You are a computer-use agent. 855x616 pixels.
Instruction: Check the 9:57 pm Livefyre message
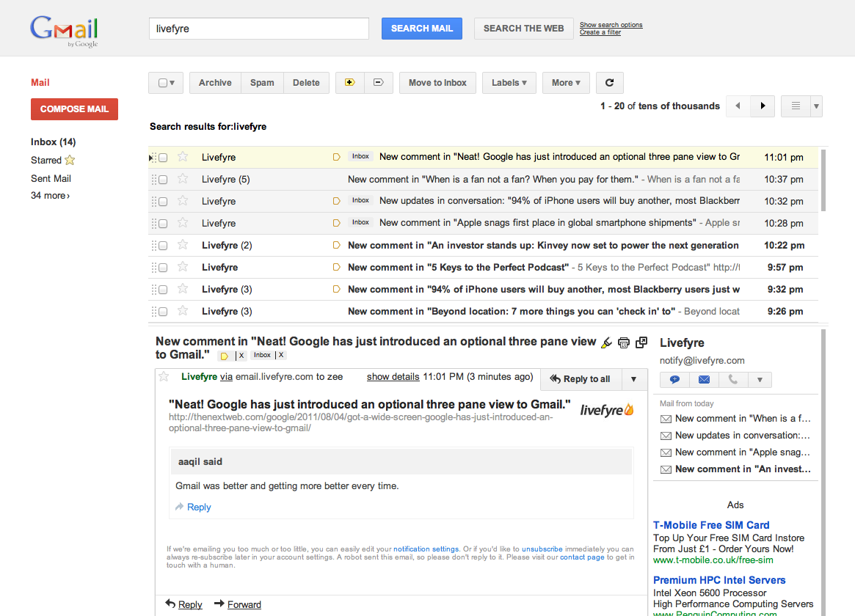click(162, 268)
